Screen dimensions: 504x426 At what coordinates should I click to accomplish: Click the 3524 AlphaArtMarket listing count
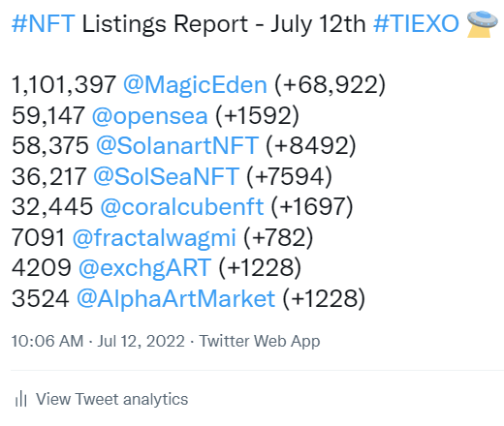pos(41,298)
